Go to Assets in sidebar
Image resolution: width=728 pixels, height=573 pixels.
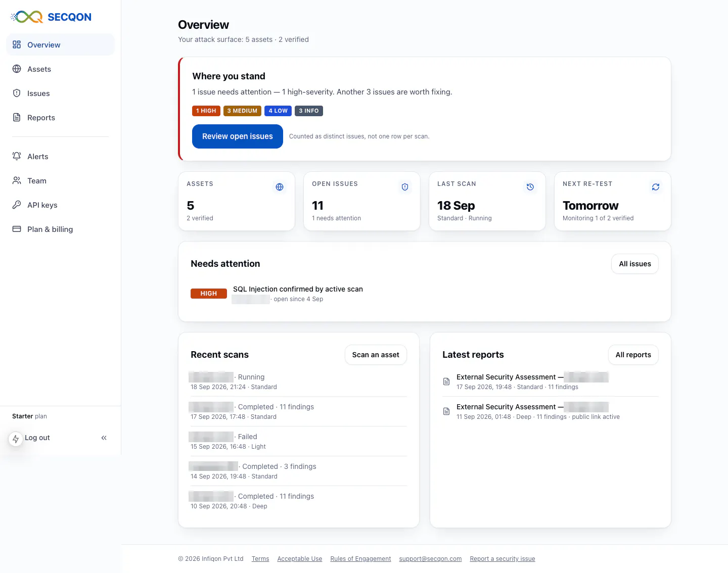point(60,69)
